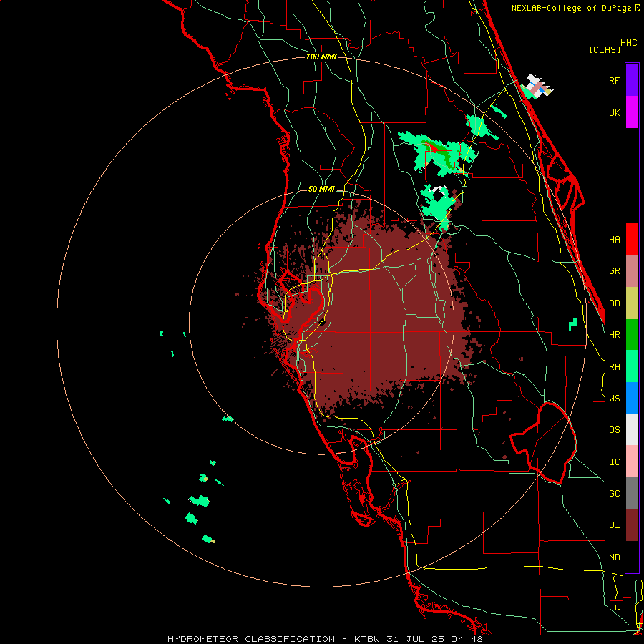Click the "[CLAS]" legend header
This screenshot has height=644, width=644.
[x=605, y=49]
